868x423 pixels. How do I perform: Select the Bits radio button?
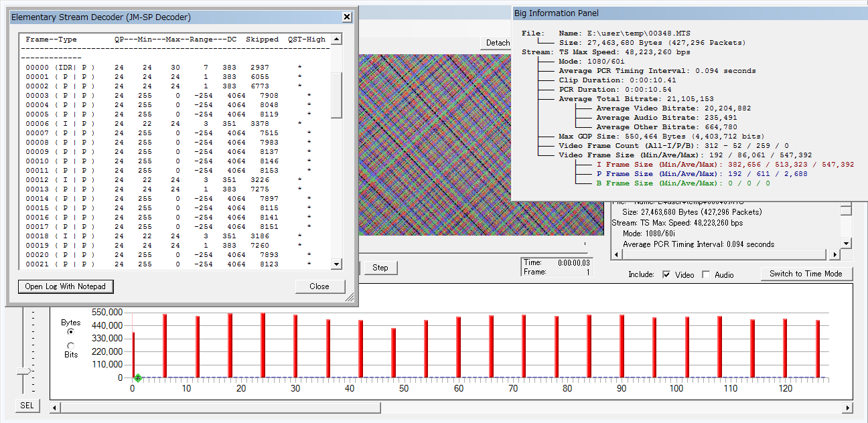pos(71,345)
